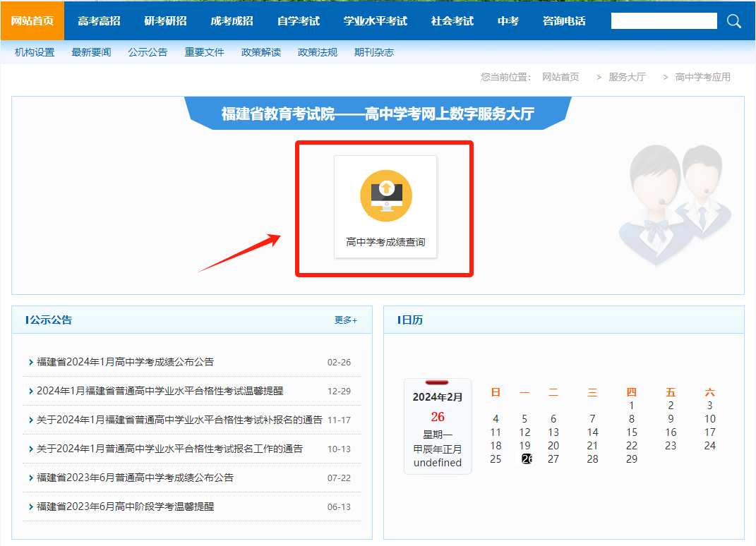This screenshot has width=756, height=546.
Task: Click 2024年2月 calendar header
Action: pyautogui.click(x=438, y=397)
